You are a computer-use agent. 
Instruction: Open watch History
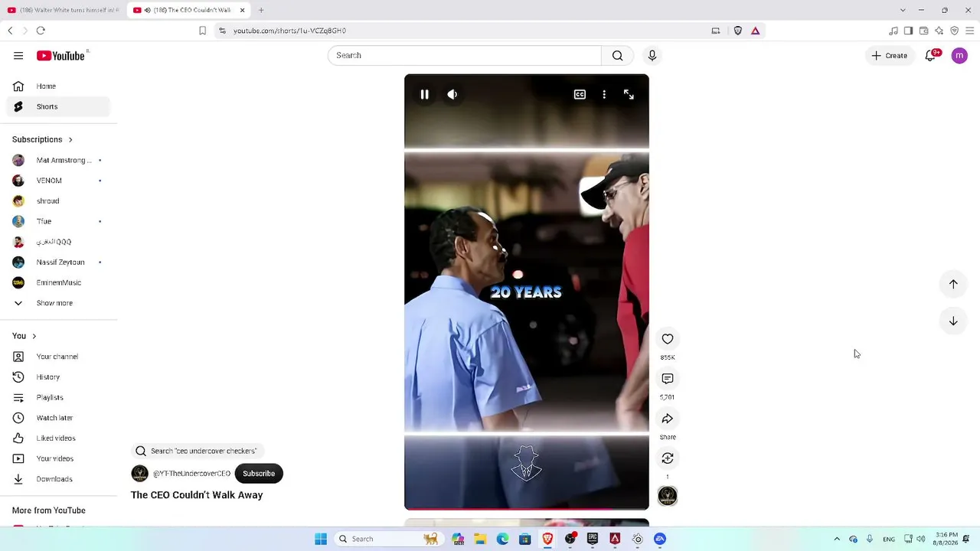coord(58,377)
